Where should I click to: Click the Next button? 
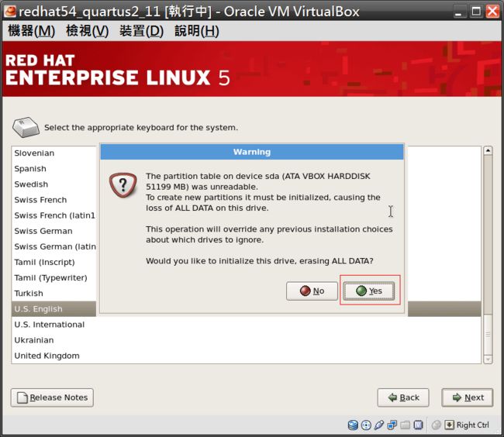coord(467,397)
